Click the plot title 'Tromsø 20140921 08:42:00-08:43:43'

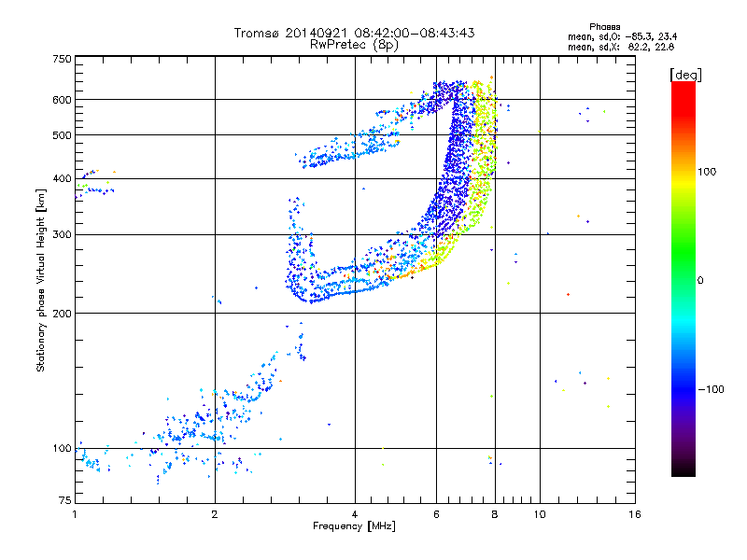coord(354,33)
